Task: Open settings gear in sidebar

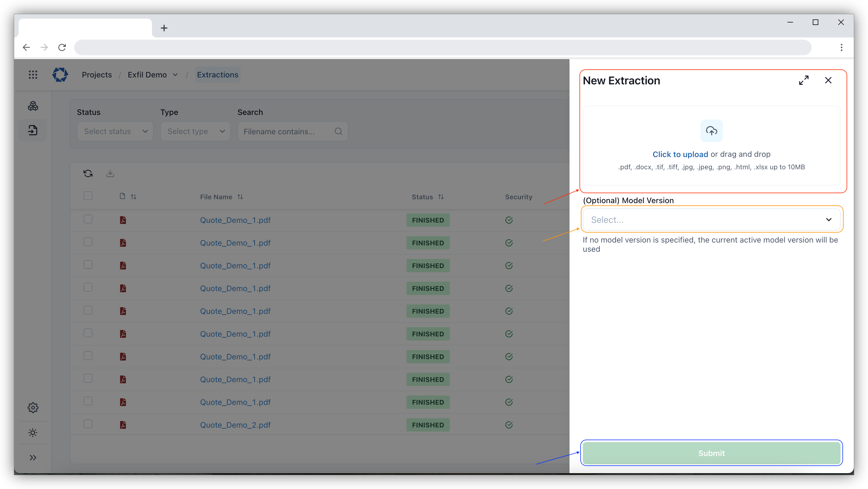Action: click(x=33, y=408)
